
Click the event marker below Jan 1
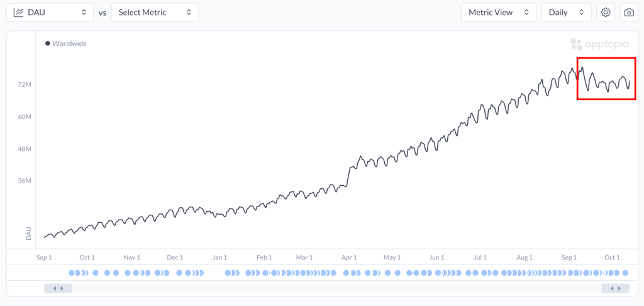coord(228,273)
